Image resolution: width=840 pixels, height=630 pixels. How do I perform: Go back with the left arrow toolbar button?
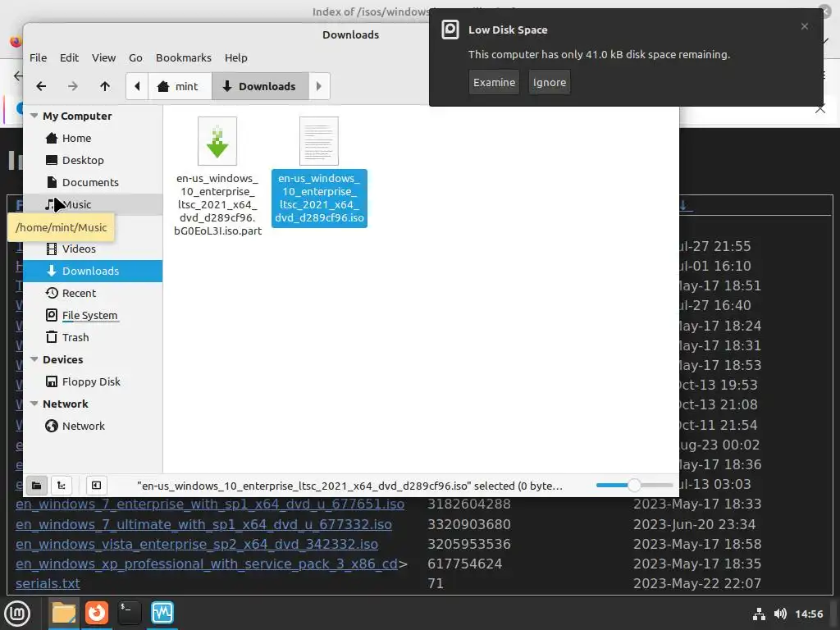click(41, 86)
